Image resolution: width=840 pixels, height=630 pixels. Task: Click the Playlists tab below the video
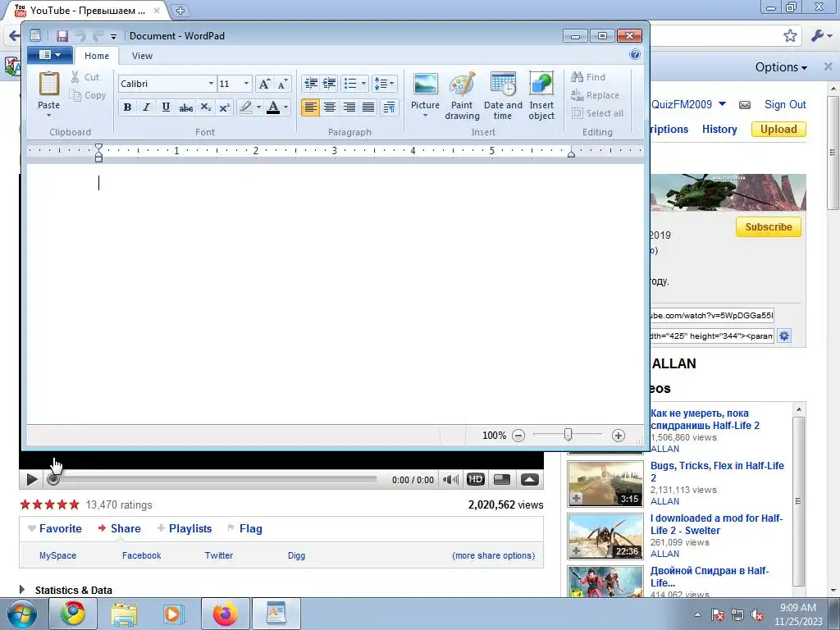pos(185,529)
